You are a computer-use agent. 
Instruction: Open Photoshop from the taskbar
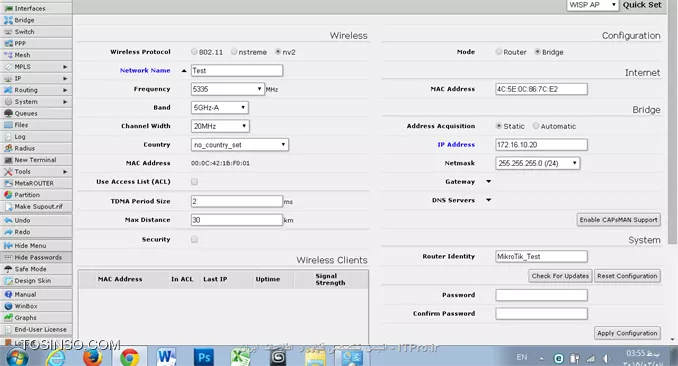click(204, 357)
